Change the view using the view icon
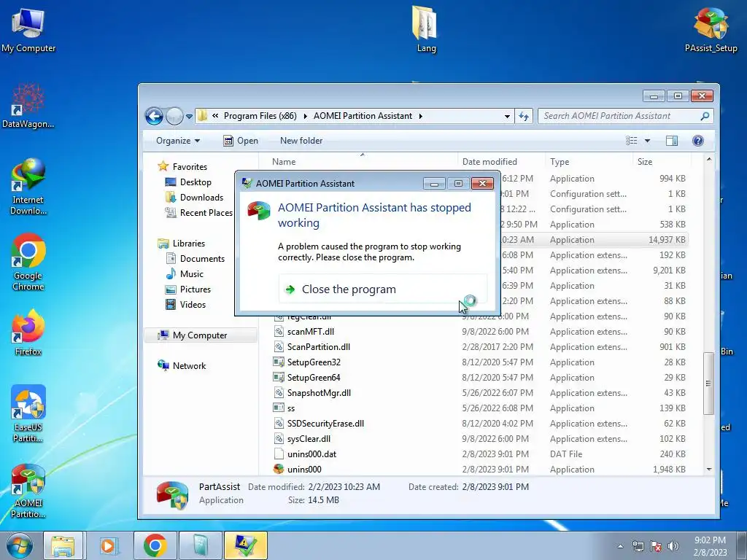 pyautogui.click(x=632, y=141)
